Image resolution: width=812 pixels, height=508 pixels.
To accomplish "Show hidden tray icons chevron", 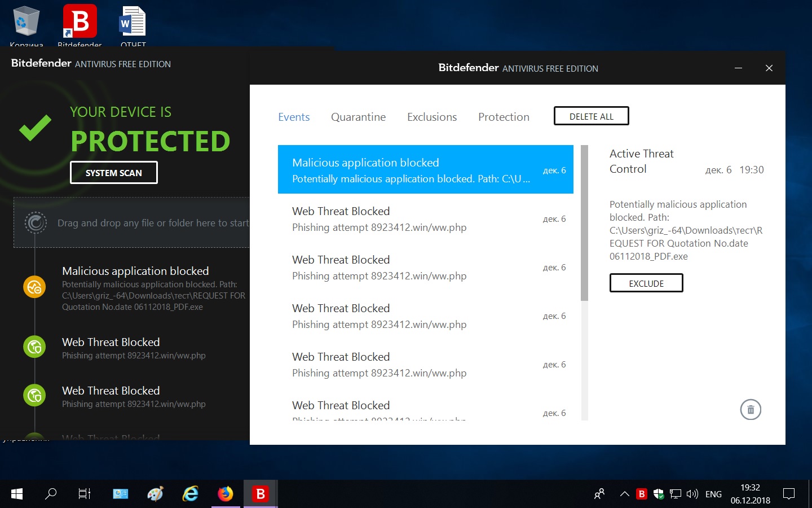I will coord(624,494).
